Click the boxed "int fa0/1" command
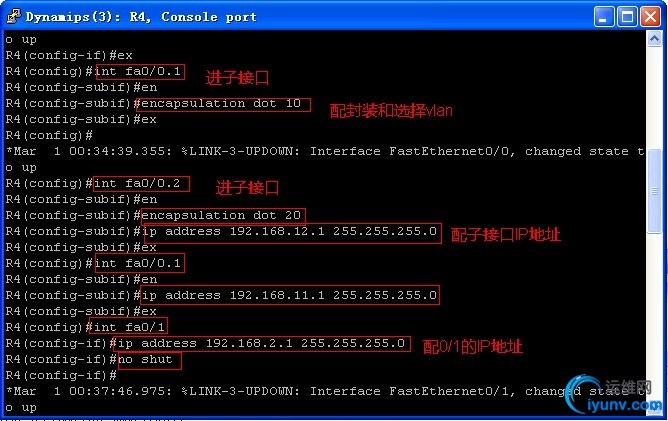 pos(131,327)
